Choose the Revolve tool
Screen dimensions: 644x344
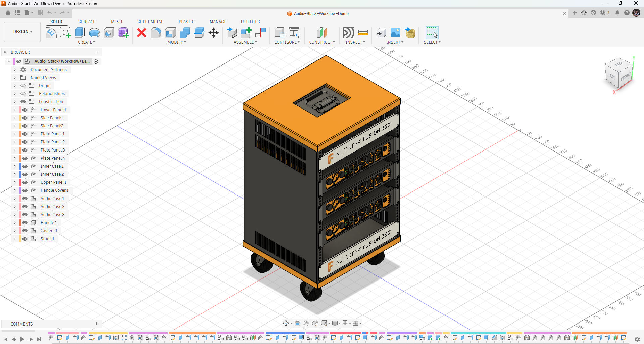coord(95,33)
